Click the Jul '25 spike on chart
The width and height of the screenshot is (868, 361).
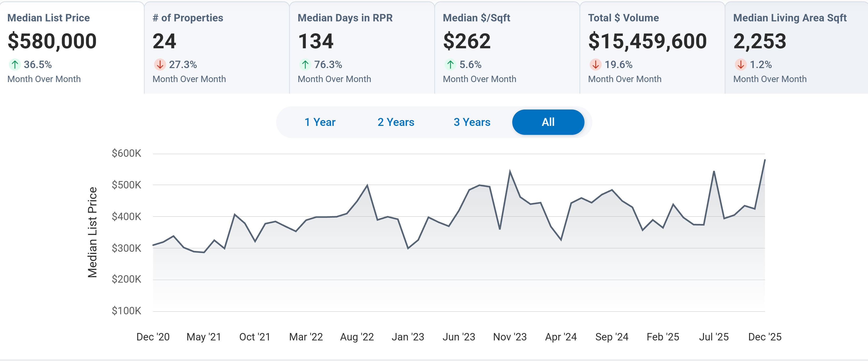(714, 172)
